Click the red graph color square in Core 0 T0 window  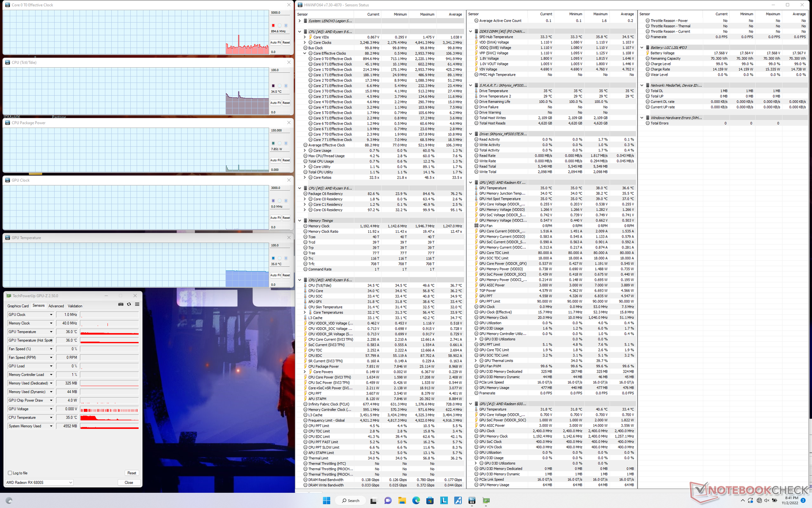coord(273,25)
